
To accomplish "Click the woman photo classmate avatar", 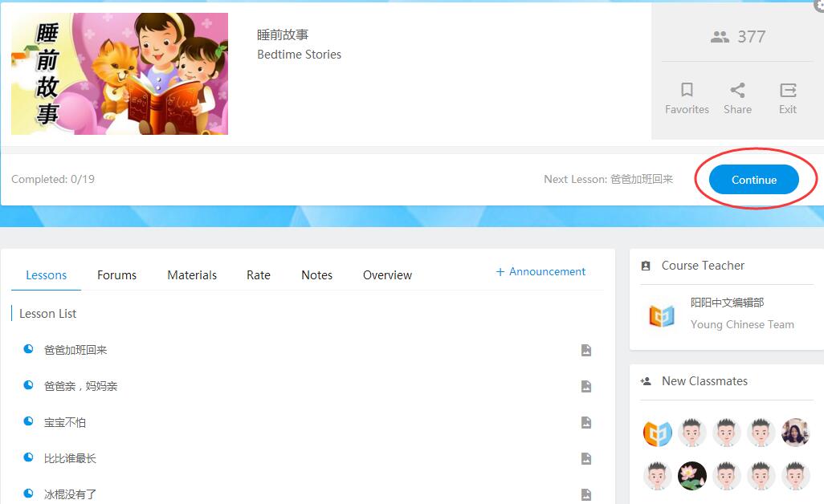I will (x=795, y=433).
